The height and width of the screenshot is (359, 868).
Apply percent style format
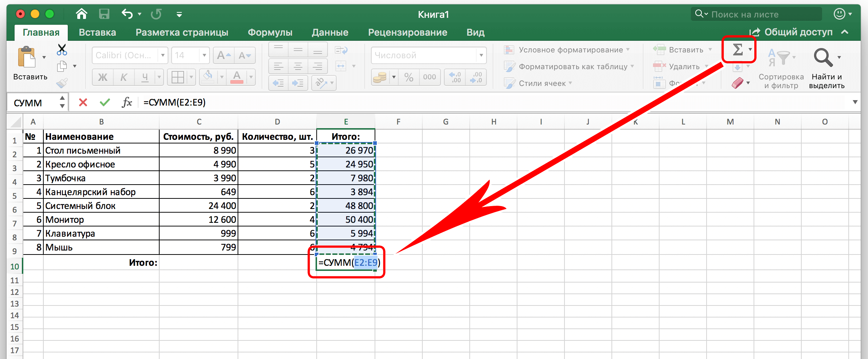click(x=409, y=77)
